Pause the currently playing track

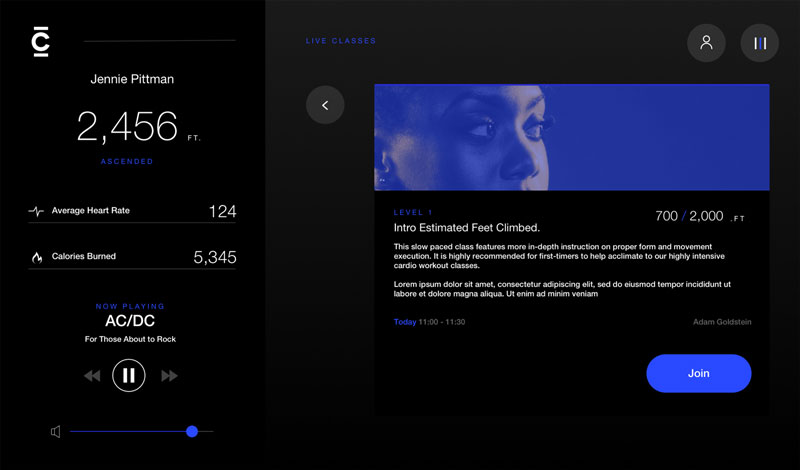pos(128,376)
